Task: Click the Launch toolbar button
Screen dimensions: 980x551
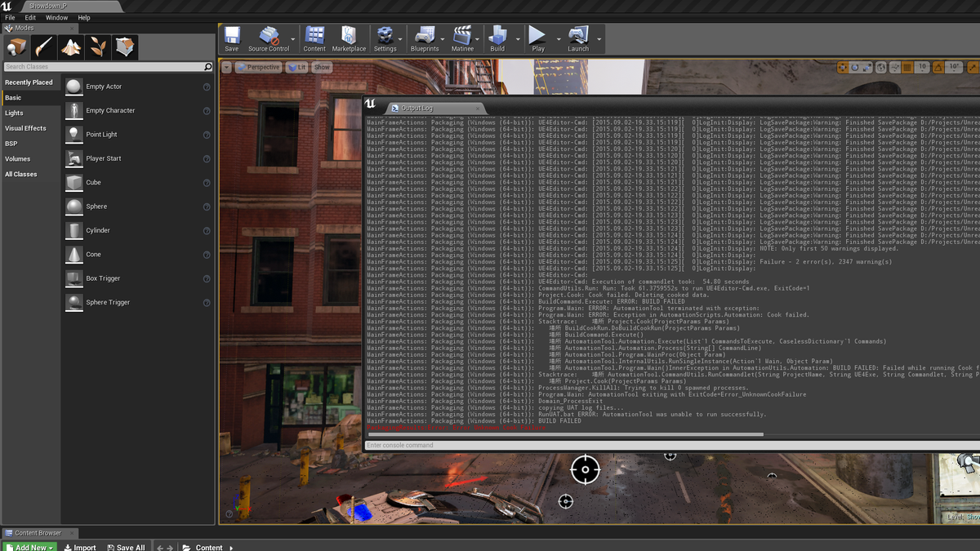Action: click(x=578, y=38)
